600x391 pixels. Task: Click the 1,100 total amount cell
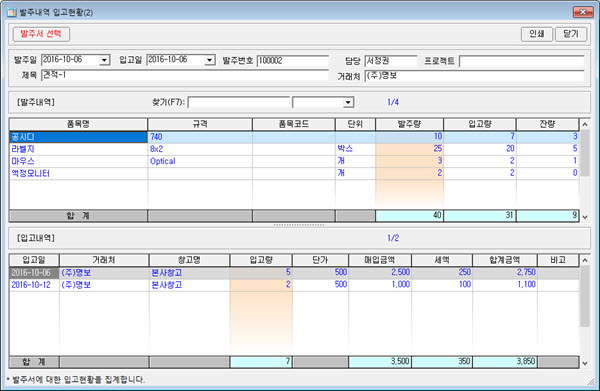point(505,285)
